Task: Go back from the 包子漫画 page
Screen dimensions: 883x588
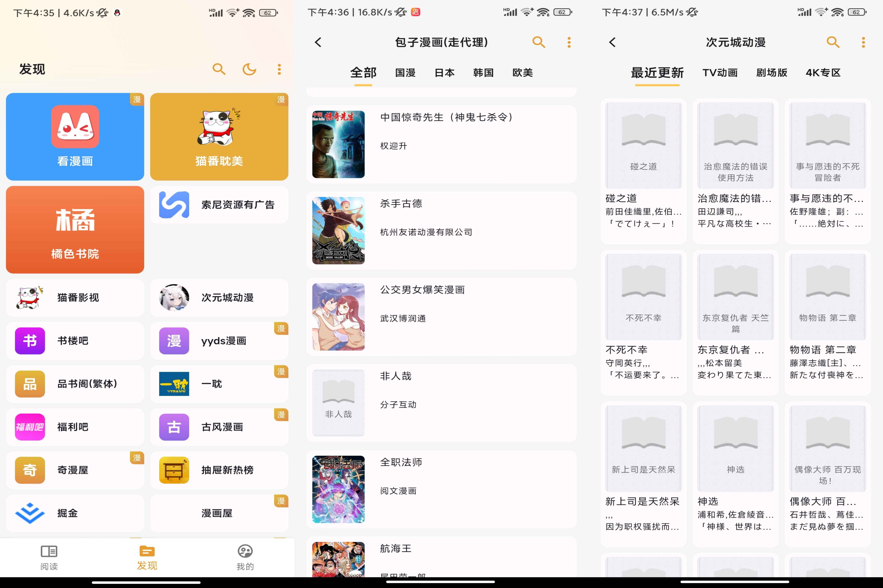Action: 317,42
